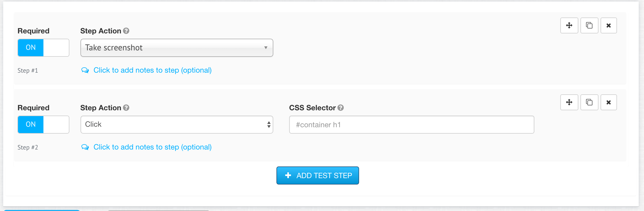Click help icon beside second Step Action
The image size is (644, 211).
[126, 108]
